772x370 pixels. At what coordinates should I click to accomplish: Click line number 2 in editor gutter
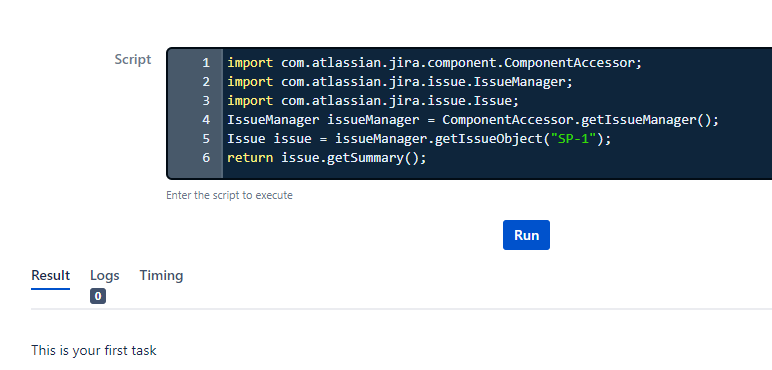click(206, 82)
